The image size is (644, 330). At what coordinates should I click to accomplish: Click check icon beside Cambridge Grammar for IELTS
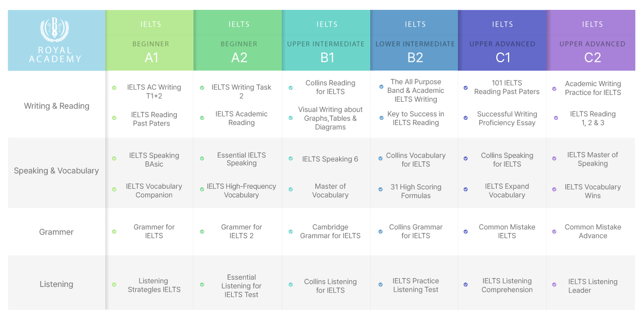290,231
